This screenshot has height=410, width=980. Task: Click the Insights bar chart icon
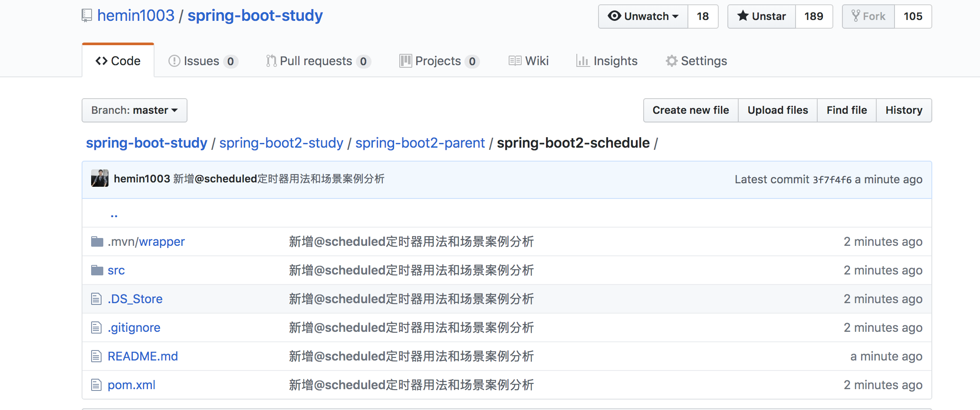583,61
